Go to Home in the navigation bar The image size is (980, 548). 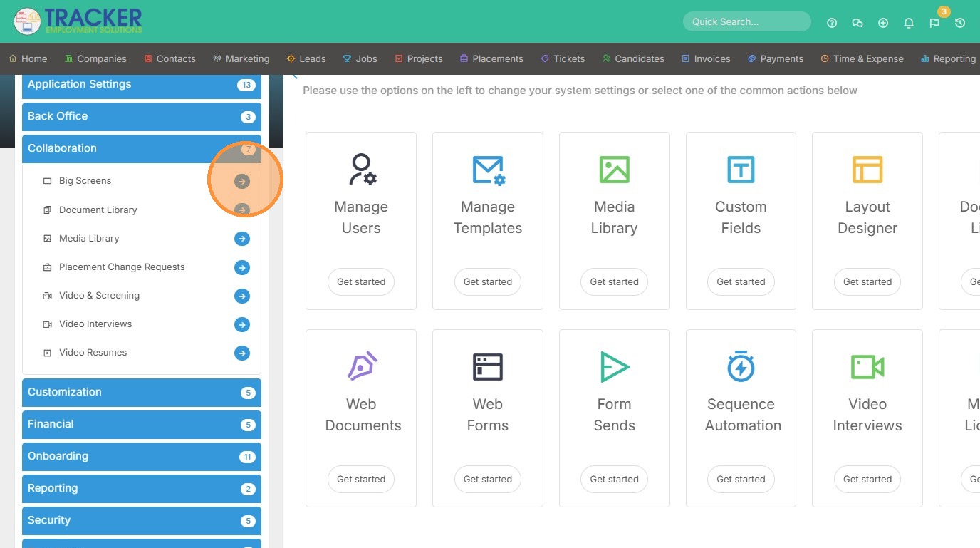[28, 59]
